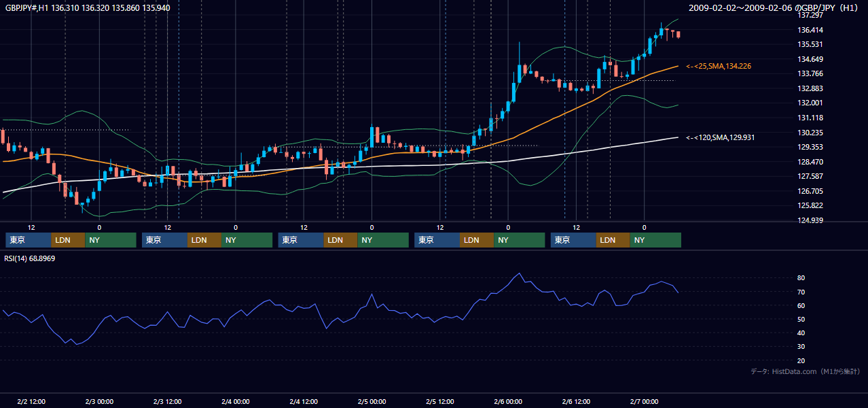The image size is (868, 408).
Task: Select the RSI(14) 68.8969 indicator label
Action: pyautogui.click(x=30, y=258)
